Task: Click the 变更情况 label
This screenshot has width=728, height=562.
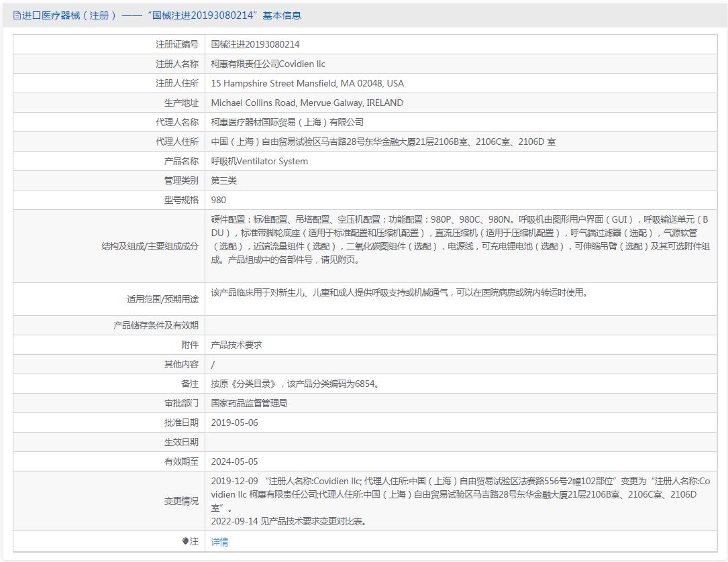Action: 181,502
